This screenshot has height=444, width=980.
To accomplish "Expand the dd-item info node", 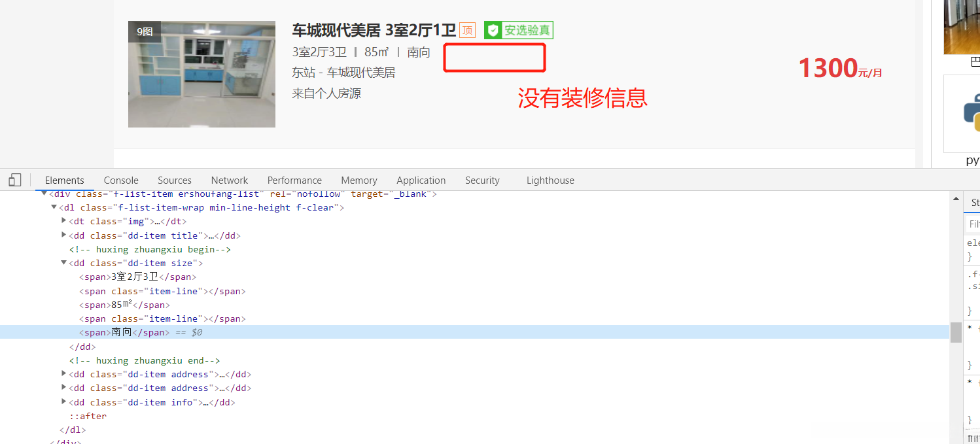I will pos(63,401).
